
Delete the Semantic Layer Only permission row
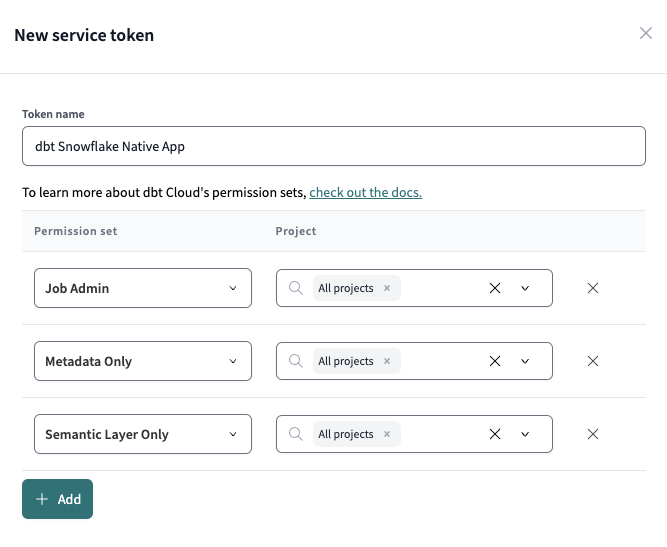pyautogui.click(x=592, y=434)
